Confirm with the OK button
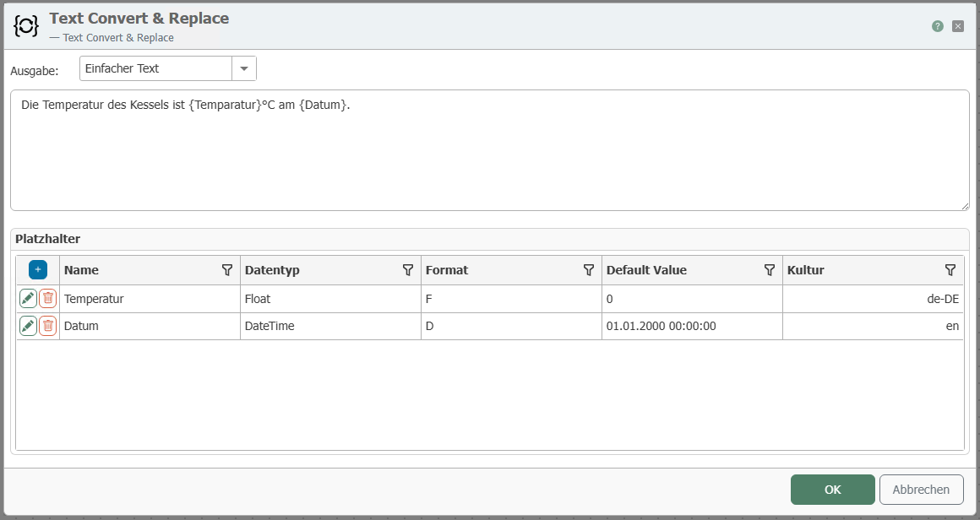 point(832,490)
